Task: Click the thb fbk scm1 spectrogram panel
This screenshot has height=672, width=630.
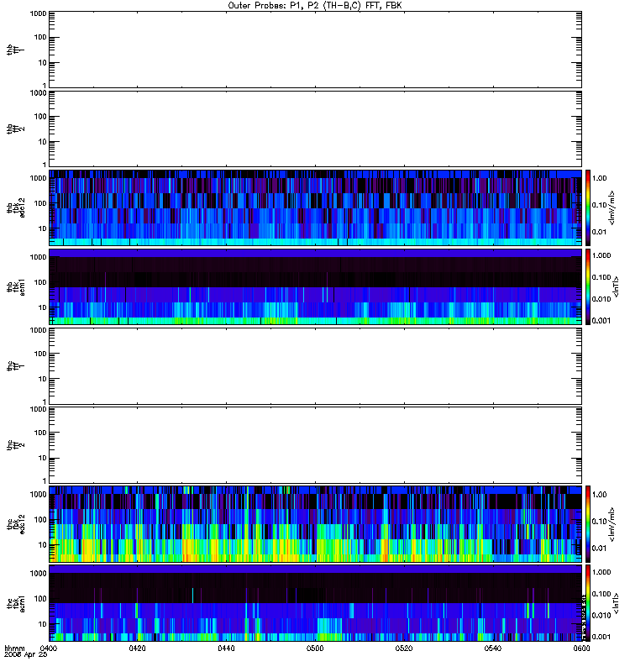Action: [315, 286]
